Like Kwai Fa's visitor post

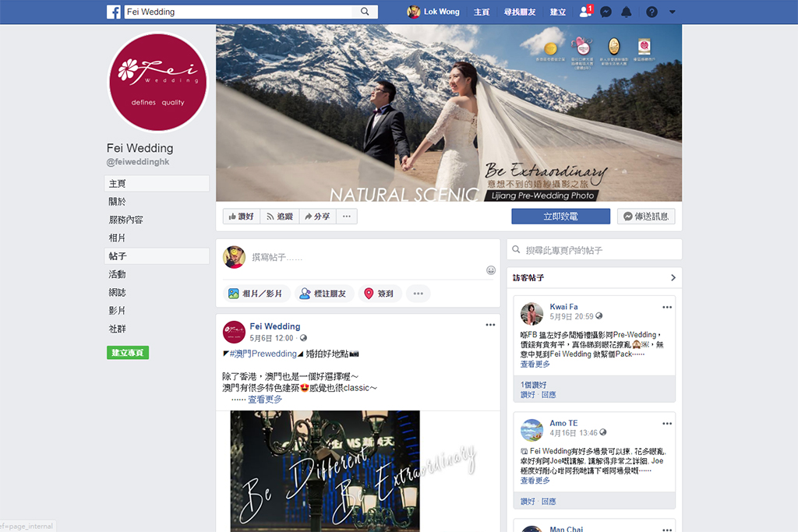tap(528, 395)
